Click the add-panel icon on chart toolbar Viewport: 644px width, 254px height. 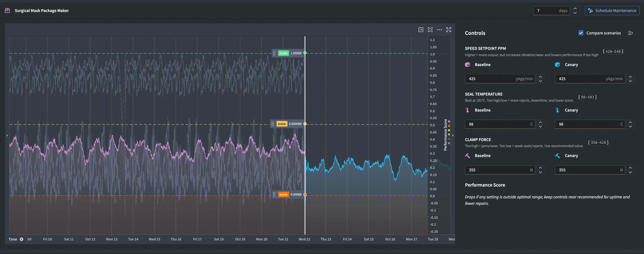(421, 30)
